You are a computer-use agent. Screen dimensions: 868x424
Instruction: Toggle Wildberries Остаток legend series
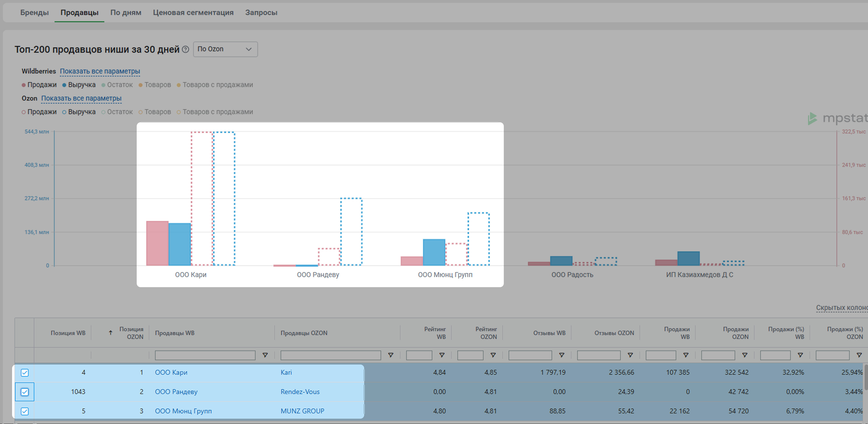(117, 85)
